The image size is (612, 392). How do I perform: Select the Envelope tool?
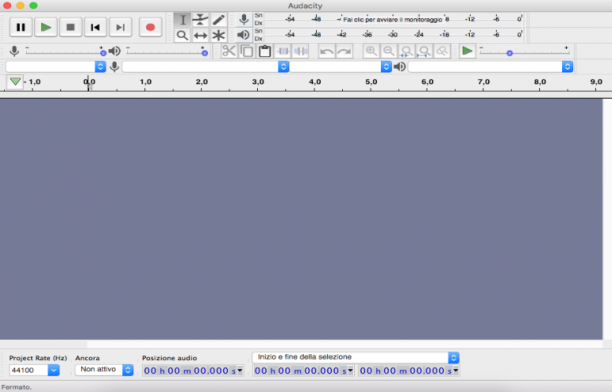[200, 20]
